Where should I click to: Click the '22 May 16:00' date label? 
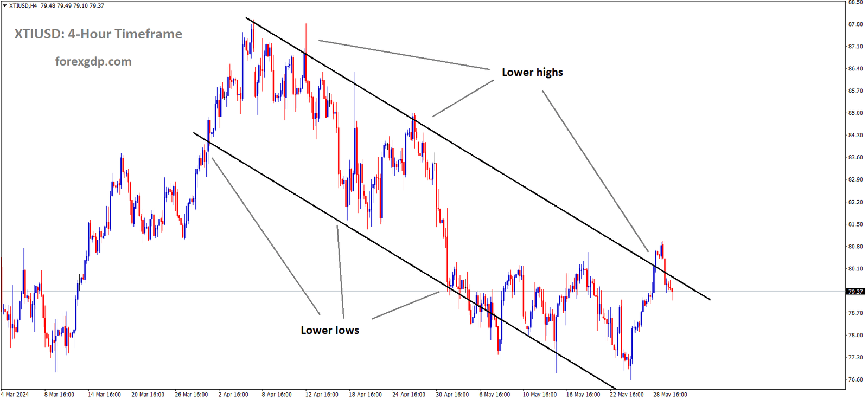point(627,395)
